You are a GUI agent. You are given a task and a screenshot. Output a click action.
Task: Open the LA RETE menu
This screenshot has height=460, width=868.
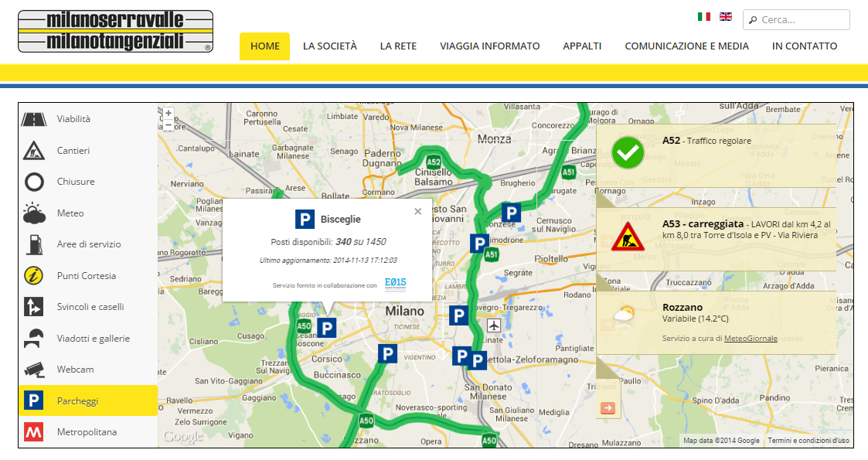pos(398,46)
